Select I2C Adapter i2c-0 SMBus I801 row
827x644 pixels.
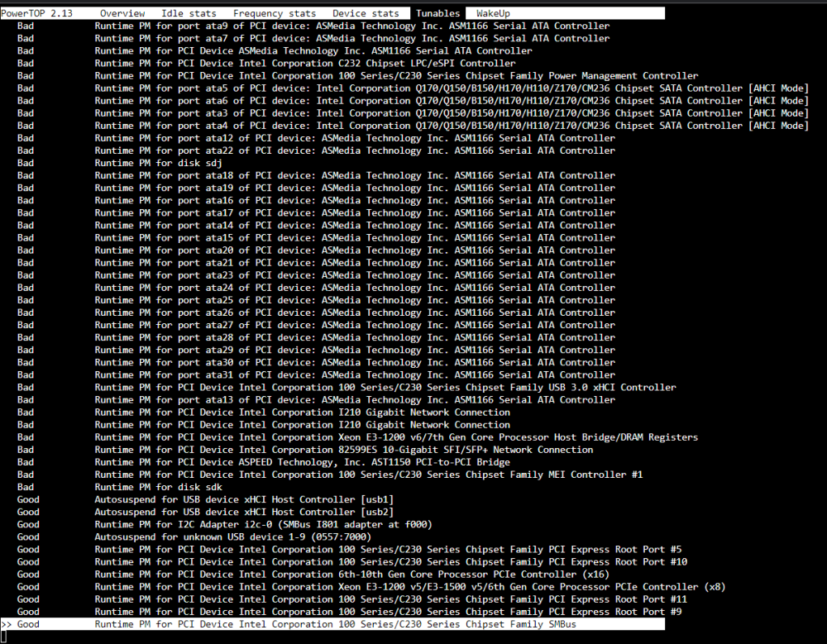(x=225, y=525)
